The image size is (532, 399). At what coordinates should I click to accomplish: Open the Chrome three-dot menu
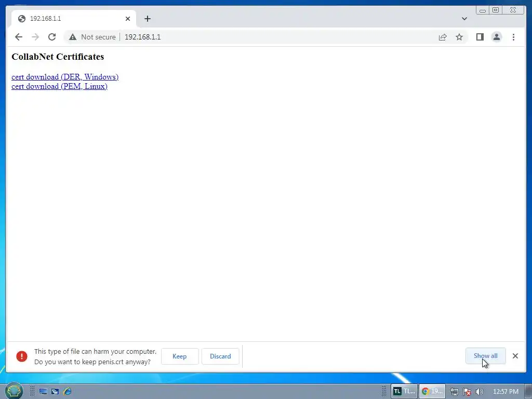coord(513,37)
